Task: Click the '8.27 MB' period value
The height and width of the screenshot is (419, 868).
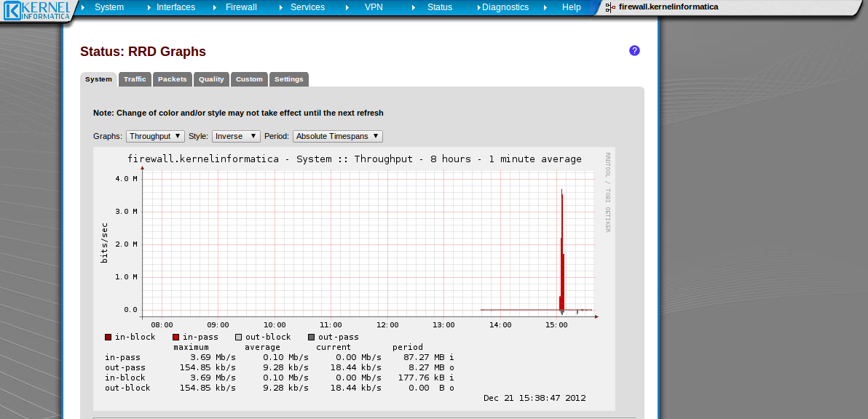Action: point(426,367)
